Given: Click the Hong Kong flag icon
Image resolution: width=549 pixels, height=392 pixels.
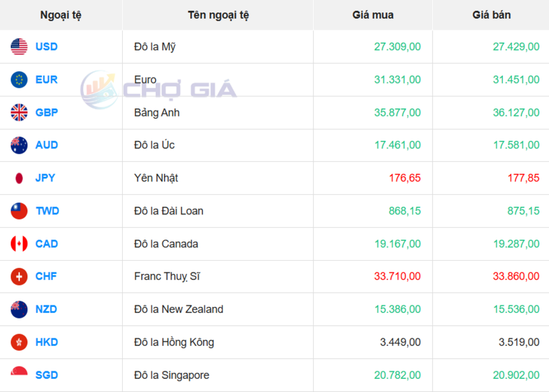Looking at the screenshot, I should coord(19,342).
